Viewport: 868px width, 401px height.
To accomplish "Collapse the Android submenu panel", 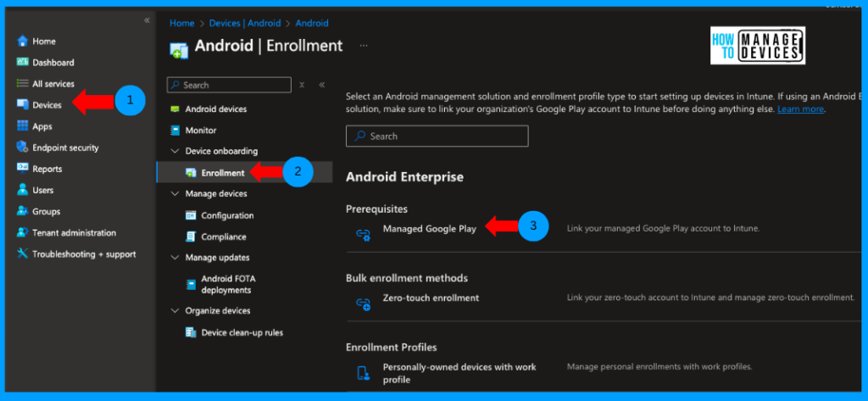I will [321, 85].
